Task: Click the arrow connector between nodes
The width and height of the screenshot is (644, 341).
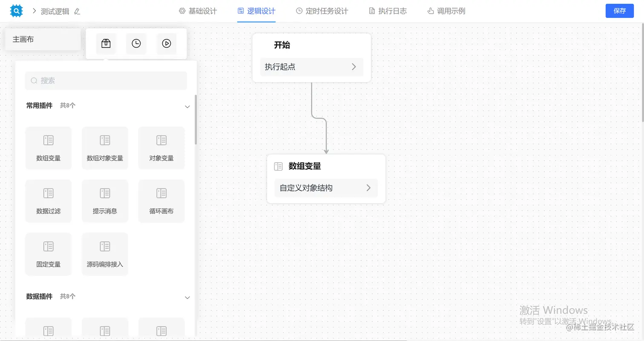Action: tap(319, 118)
